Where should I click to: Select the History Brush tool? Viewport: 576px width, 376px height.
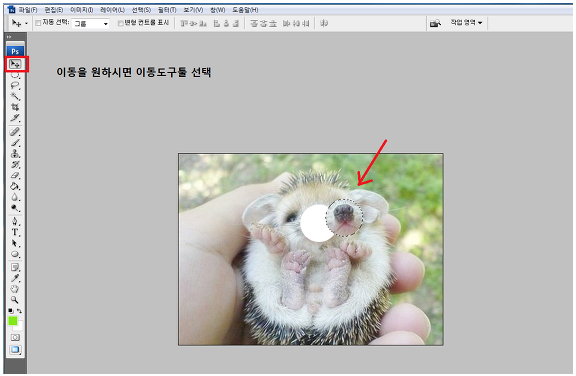coord(15,164)
